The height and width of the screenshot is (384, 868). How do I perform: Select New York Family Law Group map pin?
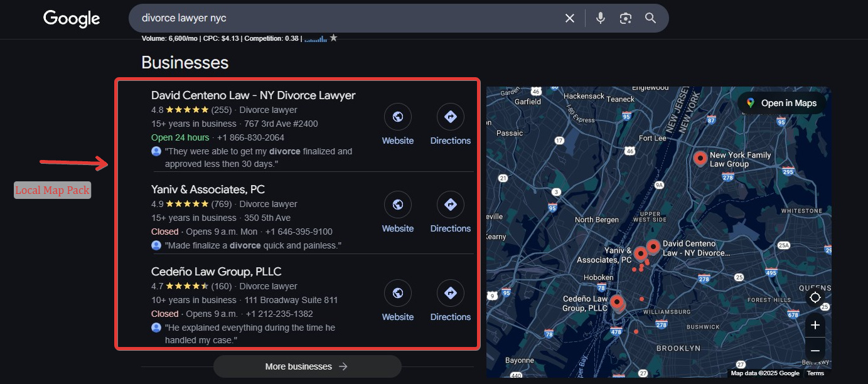(700, 158)
